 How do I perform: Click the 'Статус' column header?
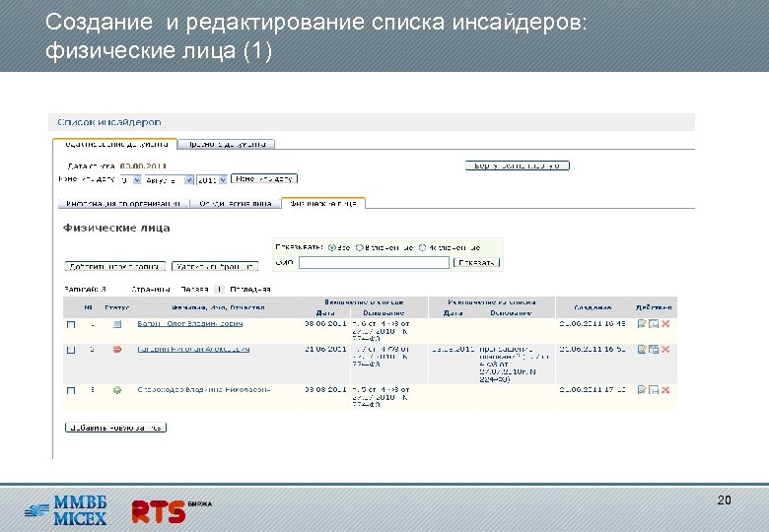[117, 307]
